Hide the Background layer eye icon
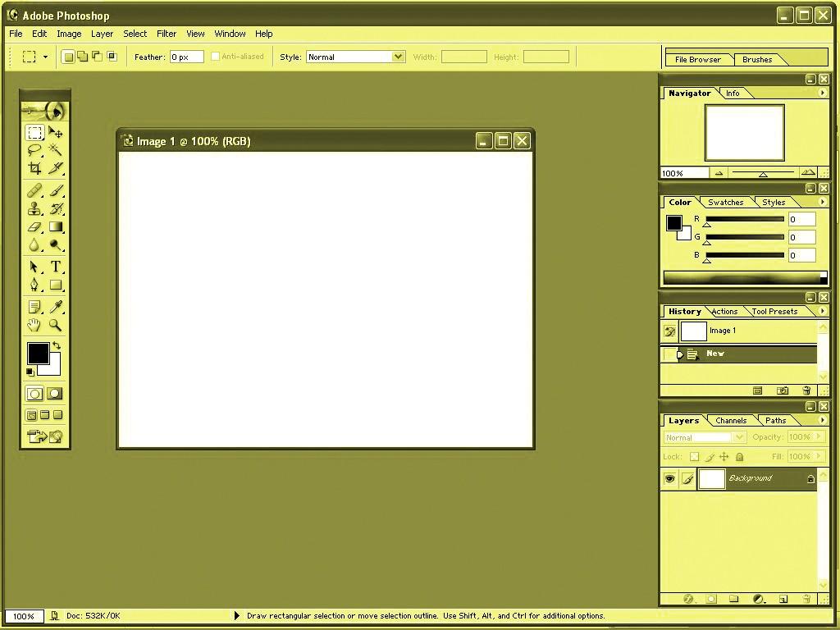This screenshot has height=630, width=840. coord(669,478)
